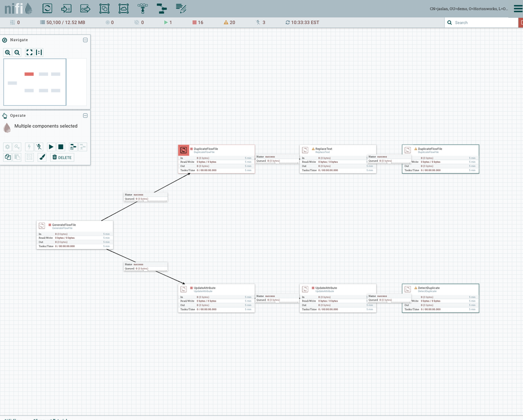Click the 1:1 actual size icon
The width and height of the screenshot is (523, 420).
(x=38, y=52)
